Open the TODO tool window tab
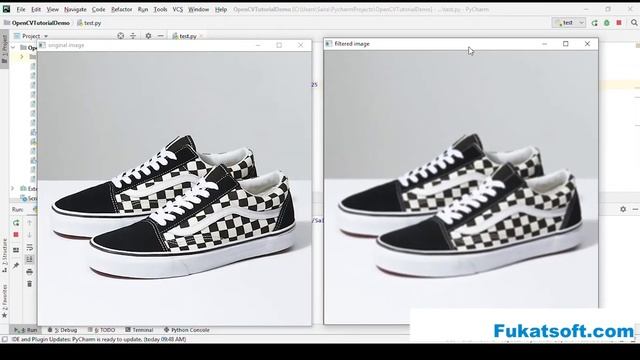Viewport: 640px width, 360px height. tap(102, 330)
